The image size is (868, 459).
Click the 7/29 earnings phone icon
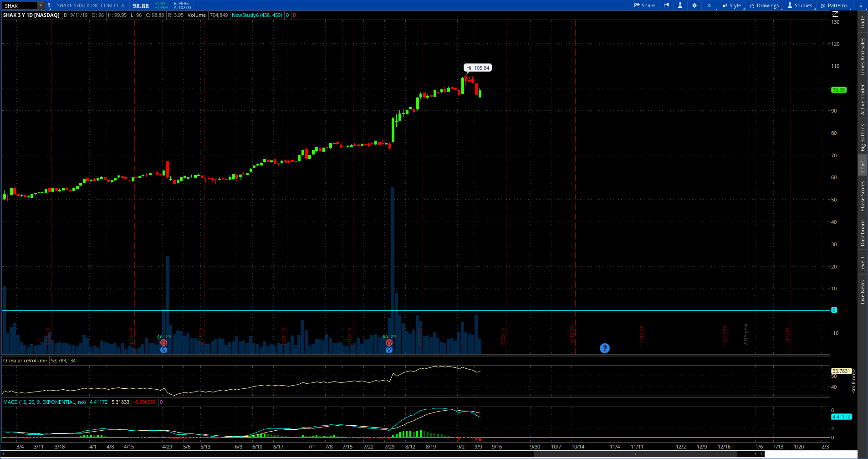(x=389, y=343)
